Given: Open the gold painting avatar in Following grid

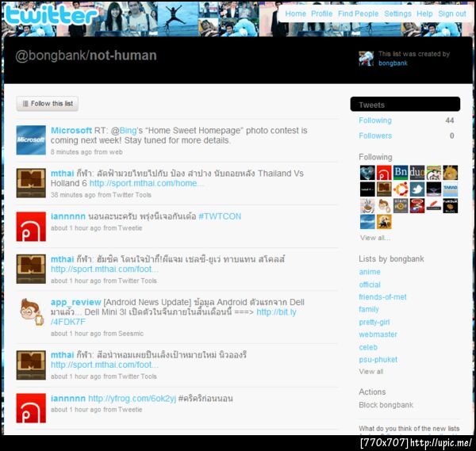Looking at the screenshot, I should [384, 222].
